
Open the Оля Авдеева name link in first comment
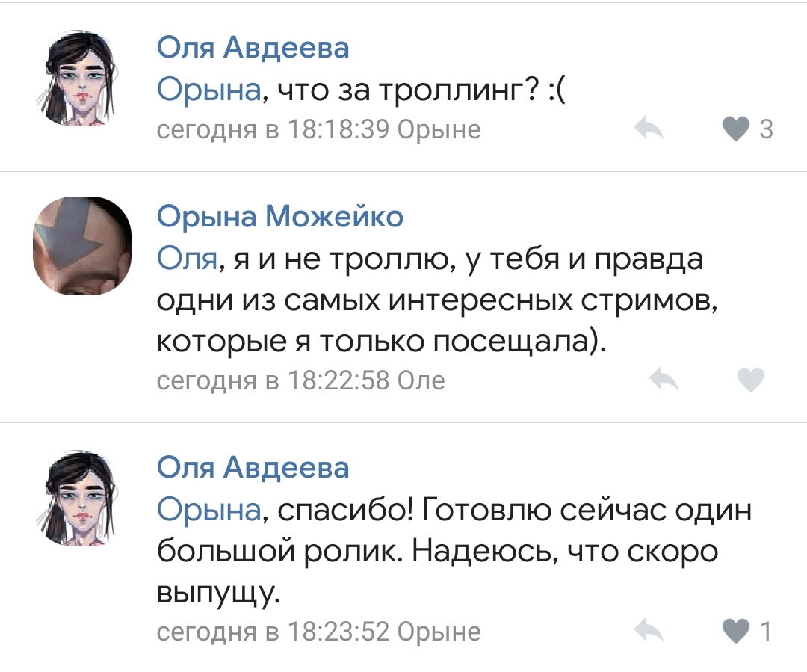(253, 49)
